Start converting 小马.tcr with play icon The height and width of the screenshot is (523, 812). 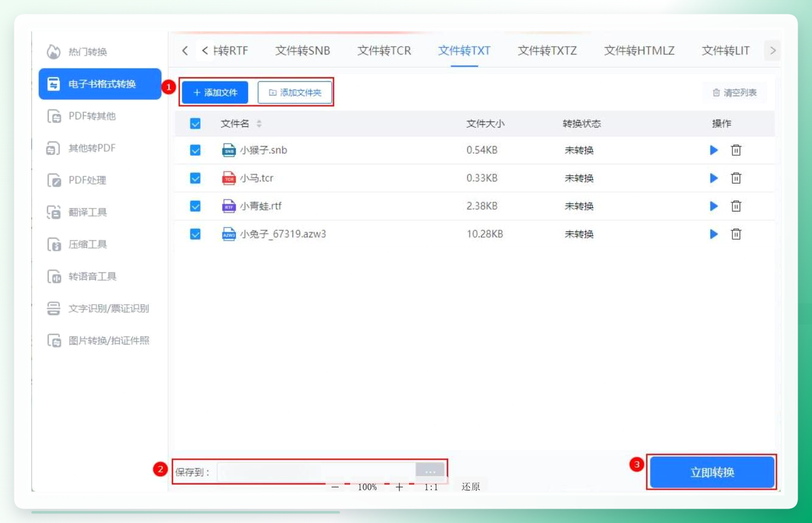[714, 178]
